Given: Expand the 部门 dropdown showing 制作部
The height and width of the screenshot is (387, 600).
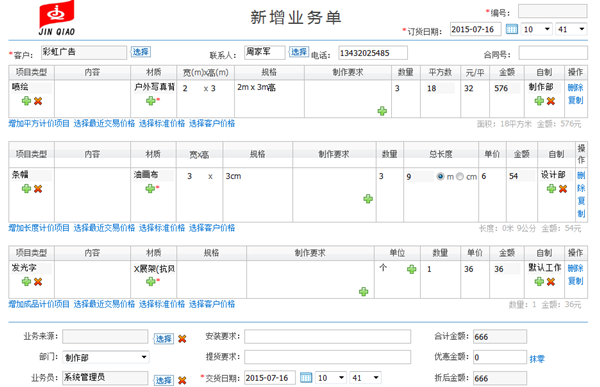Looking at the screenshot, I should [106, 357].
